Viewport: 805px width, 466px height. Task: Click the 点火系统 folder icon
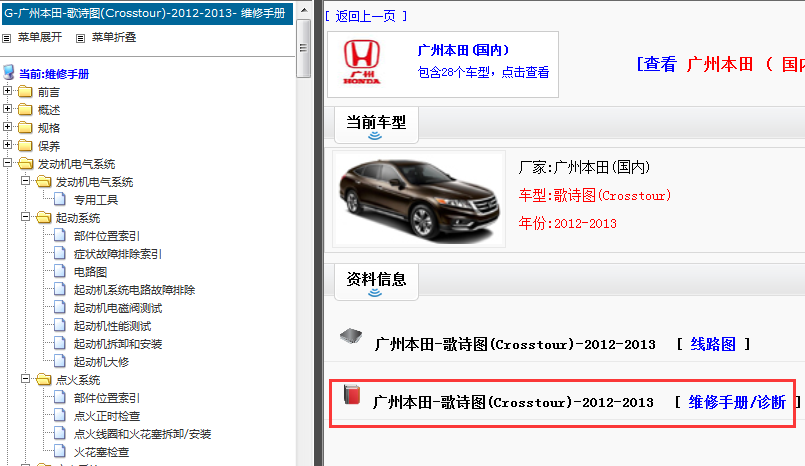44,380
